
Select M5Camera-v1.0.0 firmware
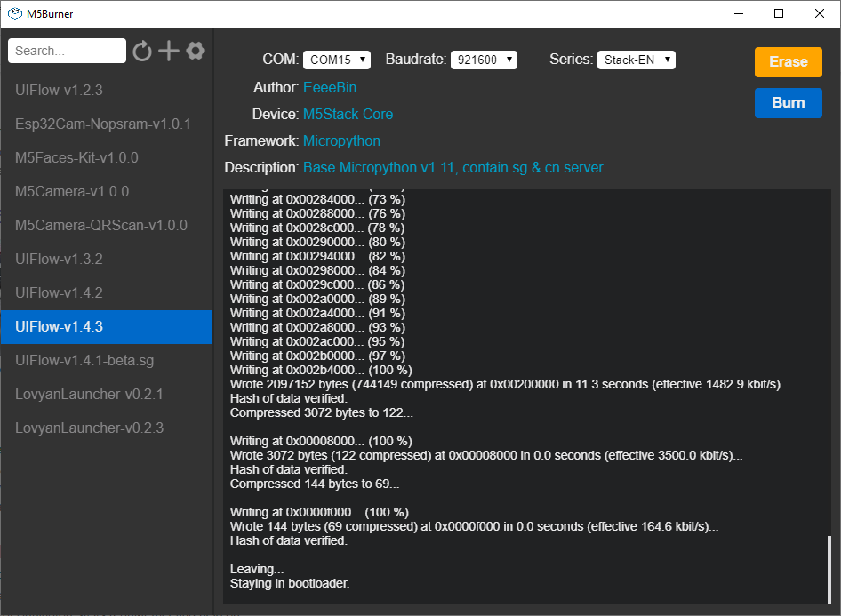(x=107, y=191)
